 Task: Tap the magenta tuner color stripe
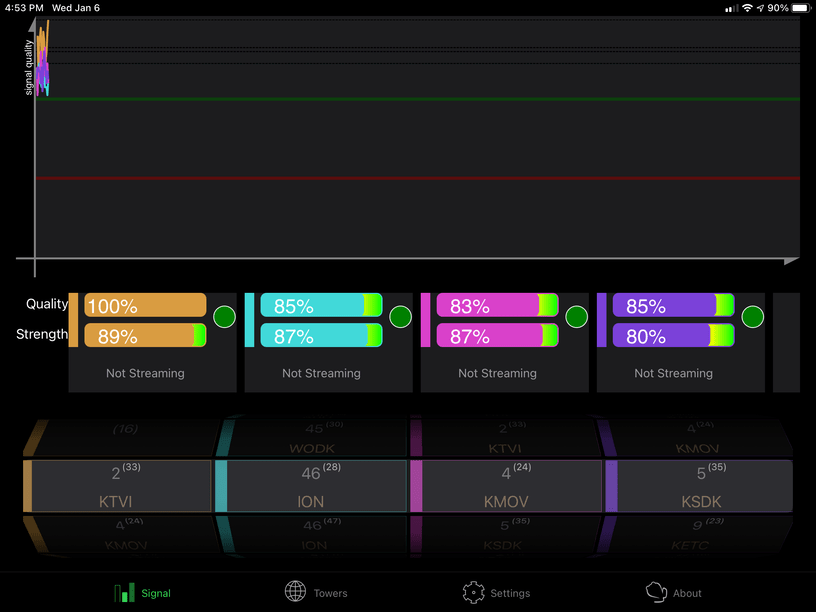tap(425, 320)
